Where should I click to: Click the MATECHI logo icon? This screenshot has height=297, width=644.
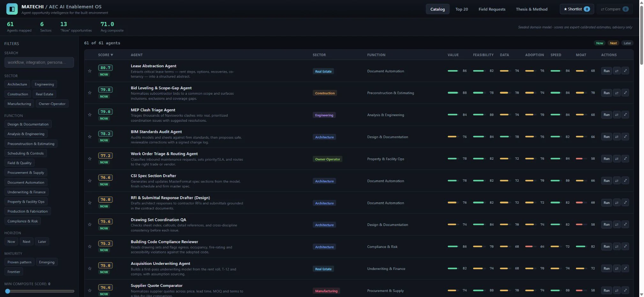coord(12,9)
